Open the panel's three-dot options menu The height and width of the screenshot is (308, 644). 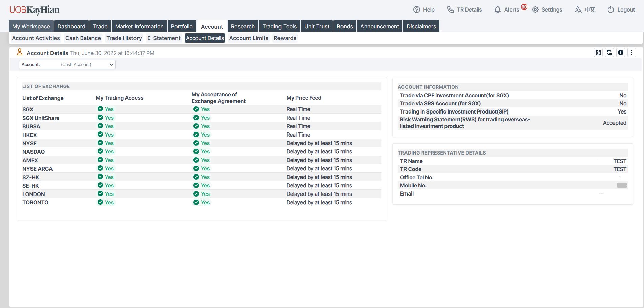[632, 53]
